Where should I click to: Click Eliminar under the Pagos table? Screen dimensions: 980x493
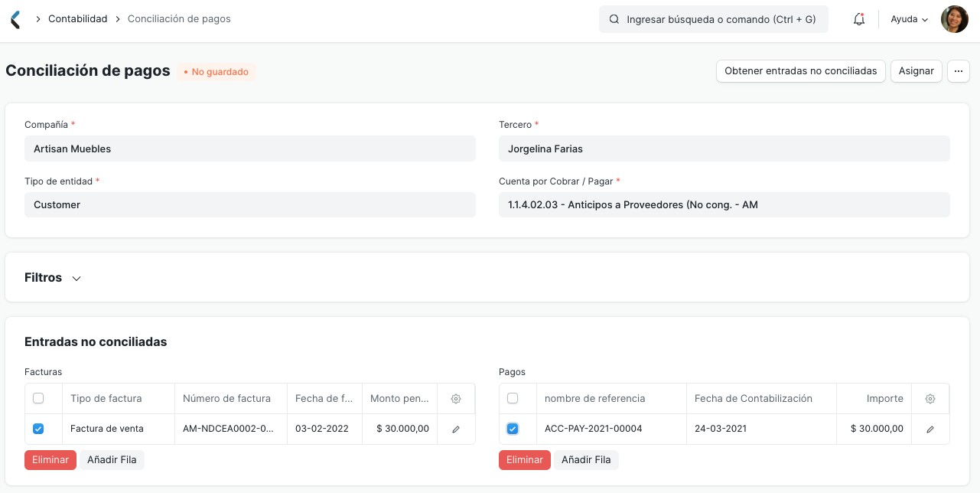tap(525, 460)
